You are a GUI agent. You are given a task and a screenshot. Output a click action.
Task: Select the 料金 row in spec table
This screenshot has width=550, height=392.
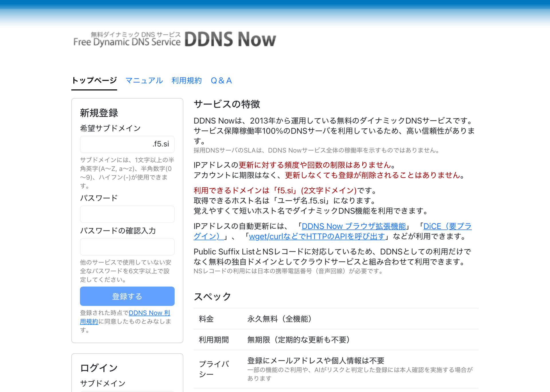coord(206,319)
